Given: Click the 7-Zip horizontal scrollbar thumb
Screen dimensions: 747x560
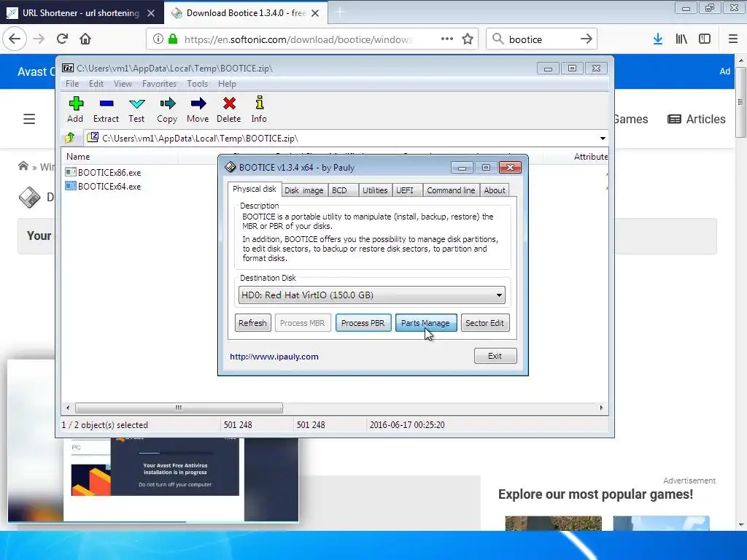Looking at the screenshot, I should click(179, 408).
